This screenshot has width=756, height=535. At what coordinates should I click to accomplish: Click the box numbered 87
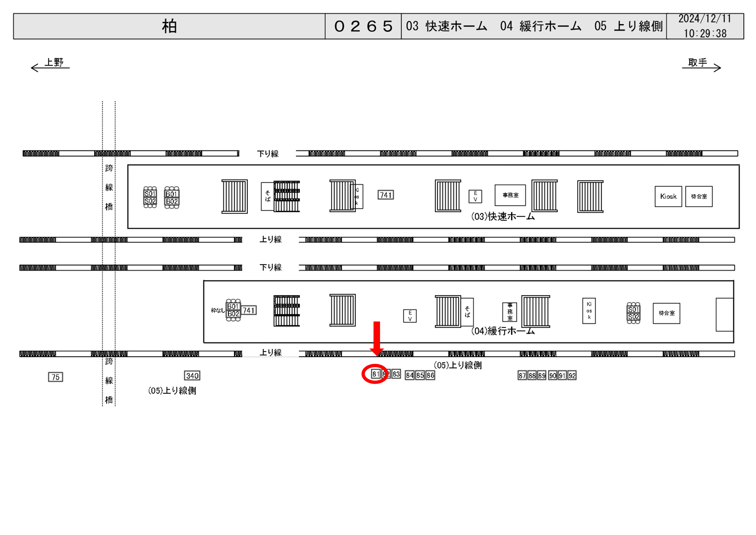(522, 375)
